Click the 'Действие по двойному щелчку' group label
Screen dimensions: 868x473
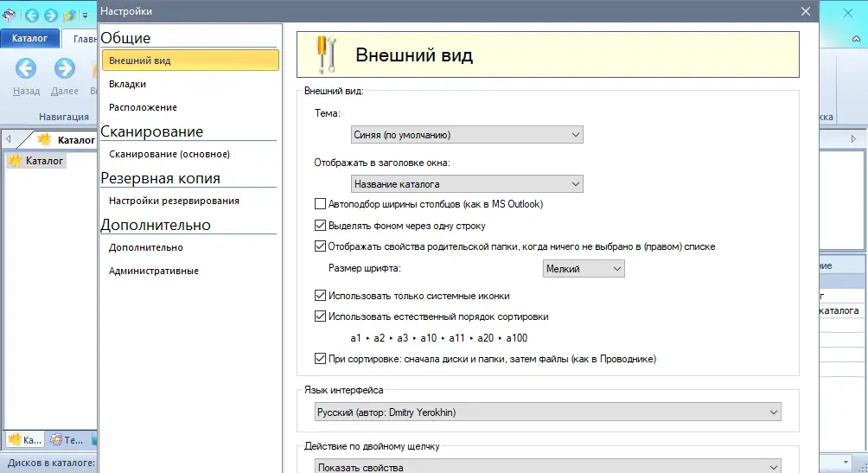pyautogui.click(x=372, y=446)
